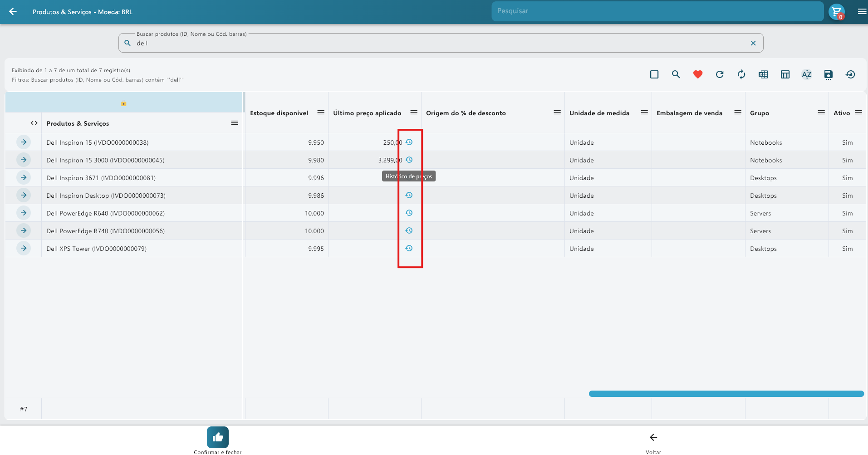Expand the pinned column with the angle-brackets icon

point(34,123)
